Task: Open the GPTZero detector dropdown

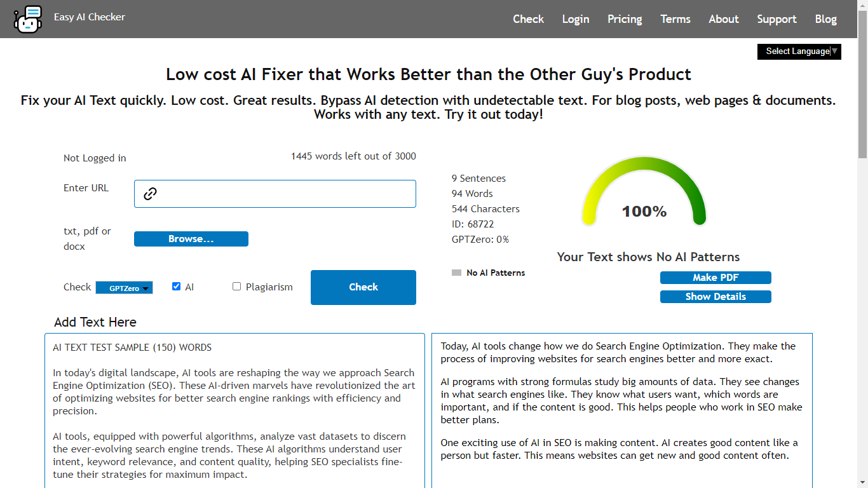Action: [124, 288]
